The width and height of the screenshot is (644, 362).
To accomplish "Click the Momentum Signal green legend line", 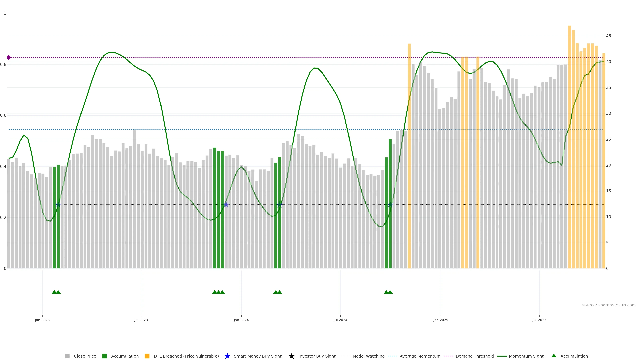I will click(x=502, y=356).
